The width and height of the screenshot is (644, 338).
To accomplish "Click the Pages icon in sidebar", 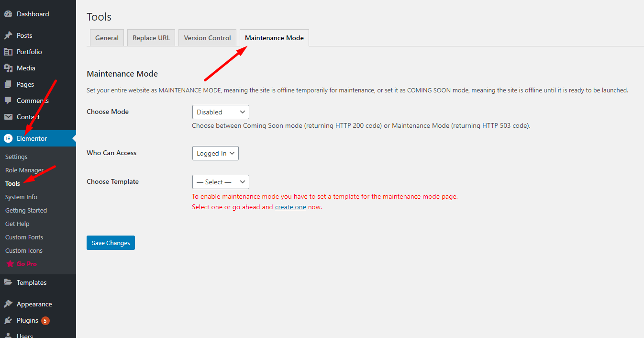I will [8, 85].
